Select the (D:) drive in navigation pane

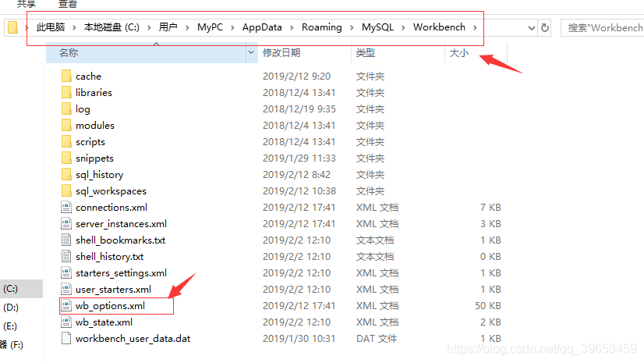11,308
